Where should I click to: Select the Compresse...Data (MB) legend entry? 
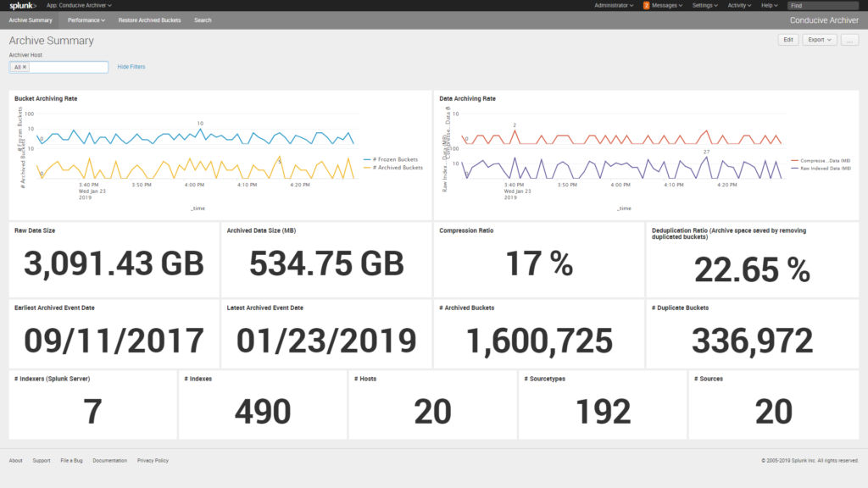[821, 160]
